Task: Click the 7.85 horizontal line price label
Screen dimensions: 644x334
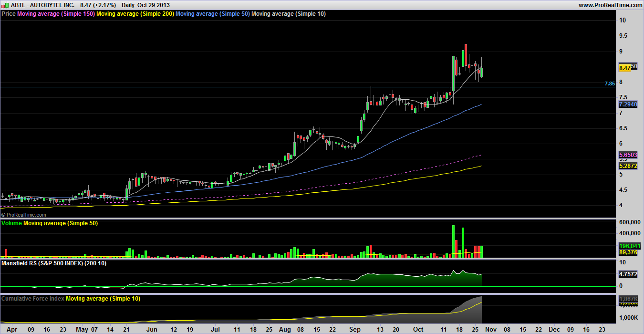Action: tap(610, 83)
